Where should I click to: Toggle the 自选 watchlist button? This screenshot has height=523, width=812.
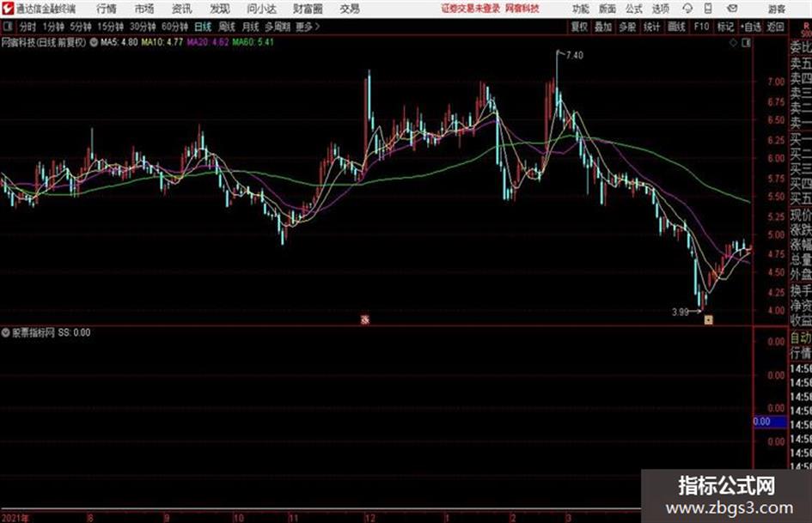(751, 27)
